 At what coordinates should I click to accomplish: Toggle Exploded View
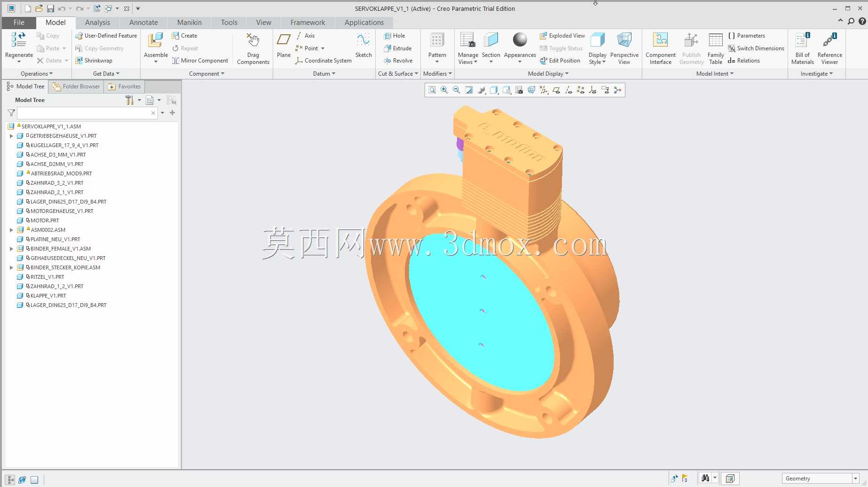[562, 36]
